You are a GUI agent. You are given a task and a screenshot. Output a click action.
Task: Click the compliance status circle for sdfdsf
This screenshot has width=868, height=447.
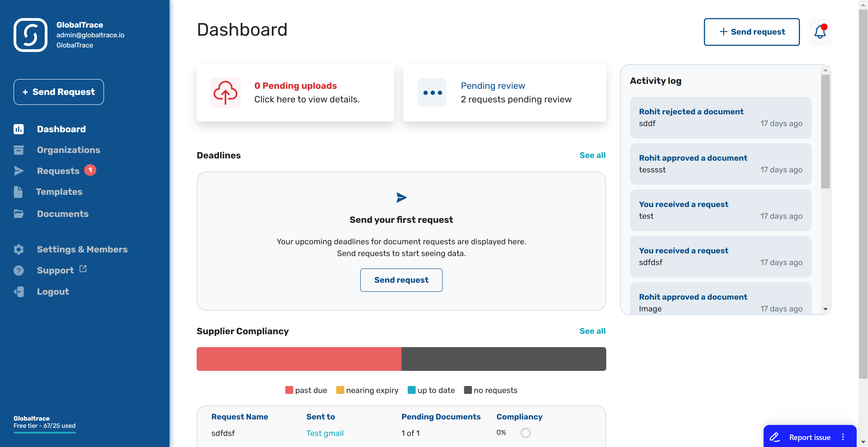[x=525, y=433]
